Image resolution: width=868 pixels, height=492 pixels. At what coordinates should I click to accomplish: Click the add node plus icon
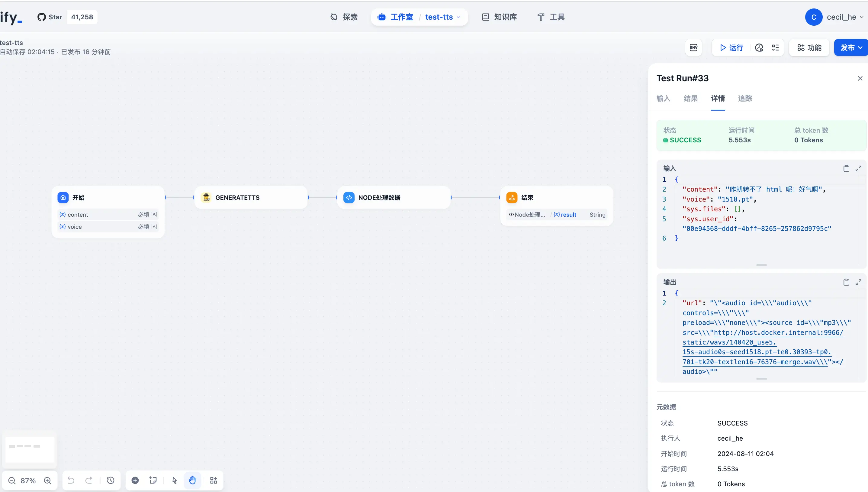click(x=135, y=481)
